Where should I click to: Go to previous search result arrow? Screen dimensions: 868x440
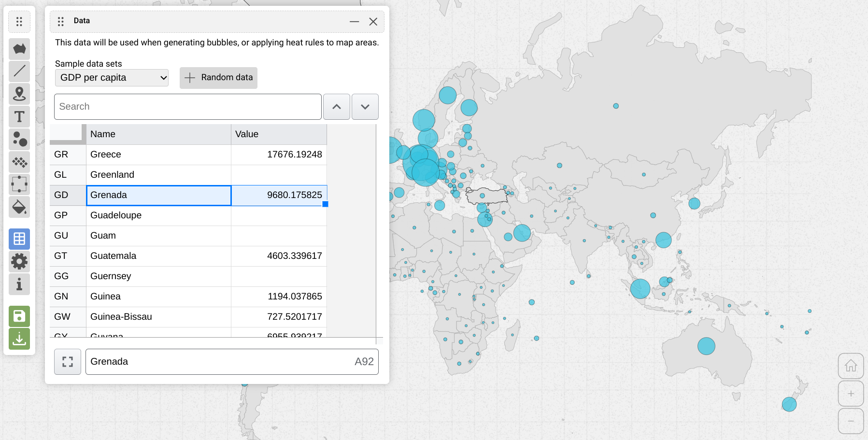click(337, 107)
